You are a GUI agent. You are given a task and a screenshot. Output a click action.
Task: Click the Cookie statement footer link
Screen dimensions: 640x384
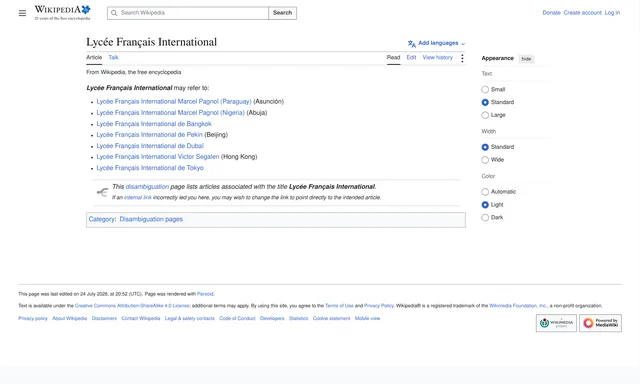coord(331,318)
